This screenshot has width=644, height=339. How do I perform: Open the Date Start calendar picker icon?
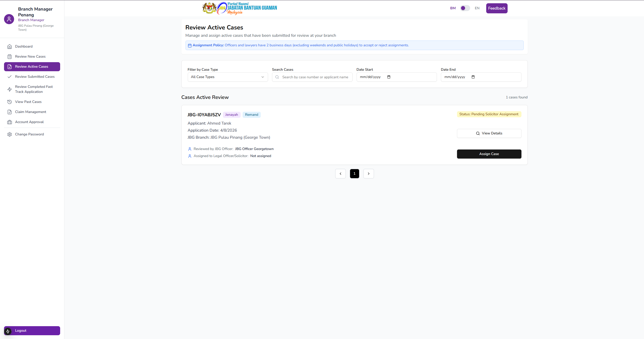pos(389,77)
